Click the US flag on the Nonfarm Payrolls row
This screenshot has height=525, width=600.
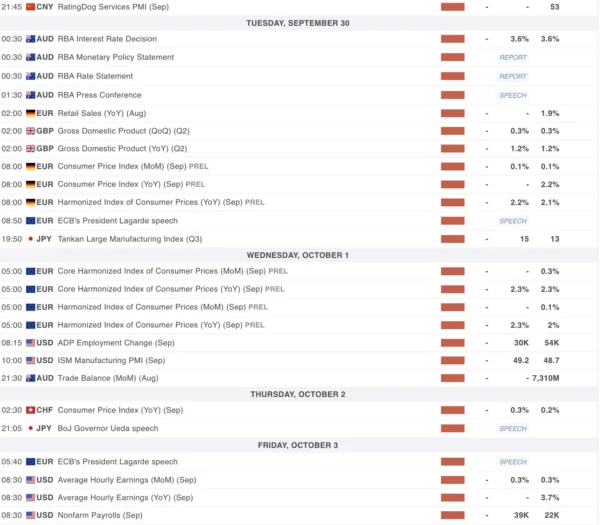coord(30,515)
